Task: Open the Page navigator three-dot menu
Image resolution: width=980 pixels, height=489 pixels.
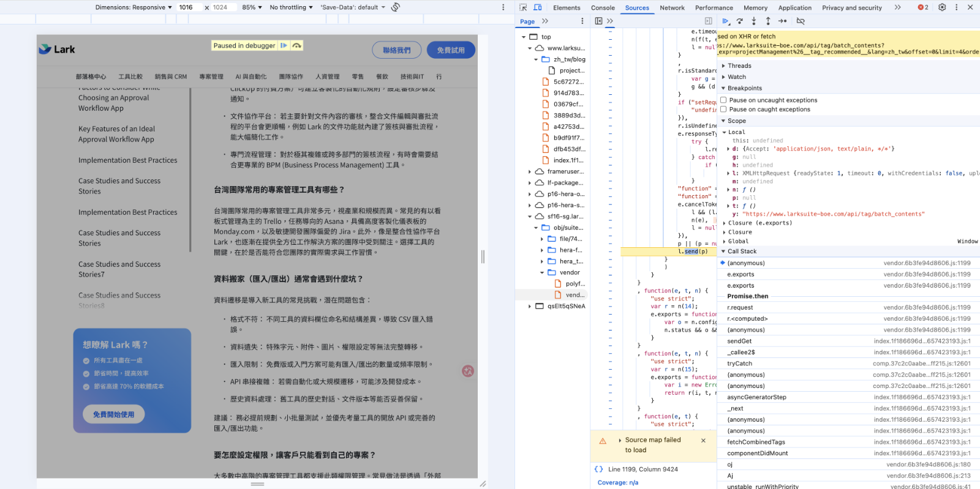Action: [582, 21]
